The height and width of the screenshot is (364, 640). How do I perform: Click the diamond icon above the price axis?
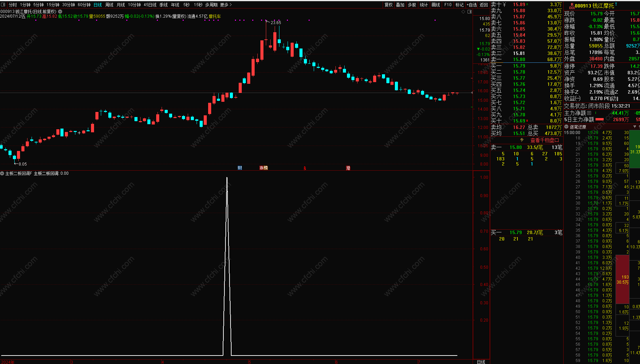click(x=463, y=12)
